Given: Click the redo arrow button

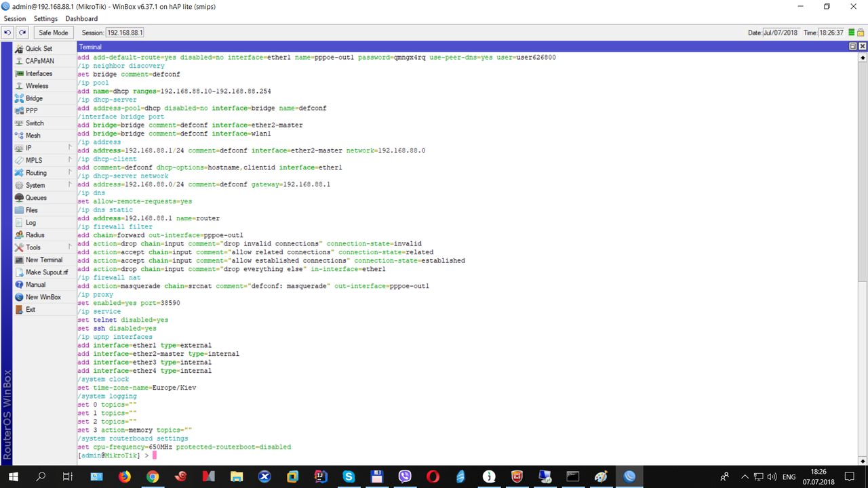Looking at the screenshot, I should pos(22,33).
